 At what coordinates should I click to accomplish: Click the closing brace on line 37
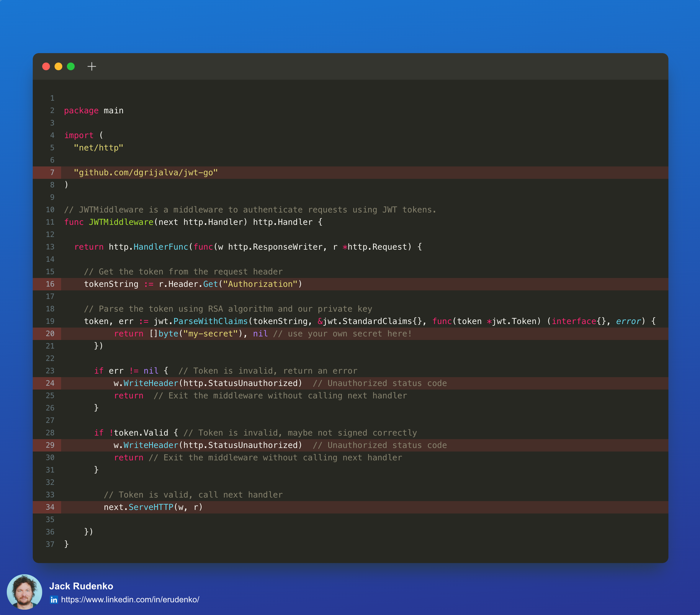click(x=66, y=544)
